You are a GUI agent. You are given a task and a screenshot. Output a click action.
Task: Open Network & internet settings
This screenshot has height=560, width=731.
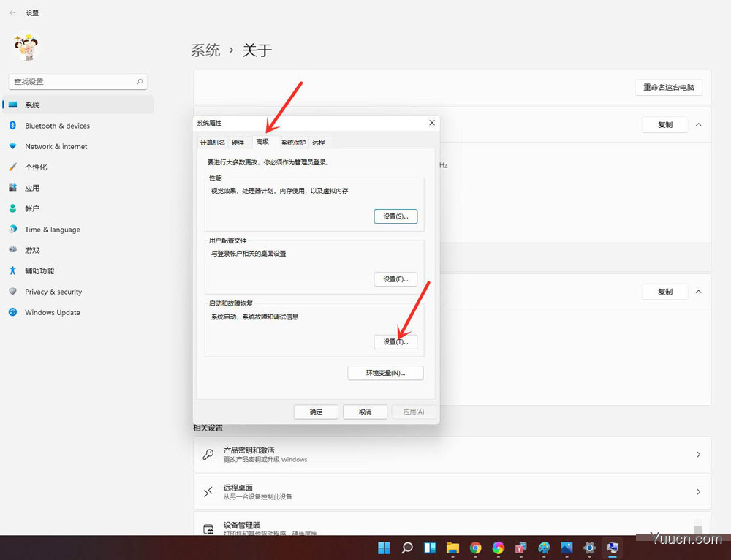point(78,146)
